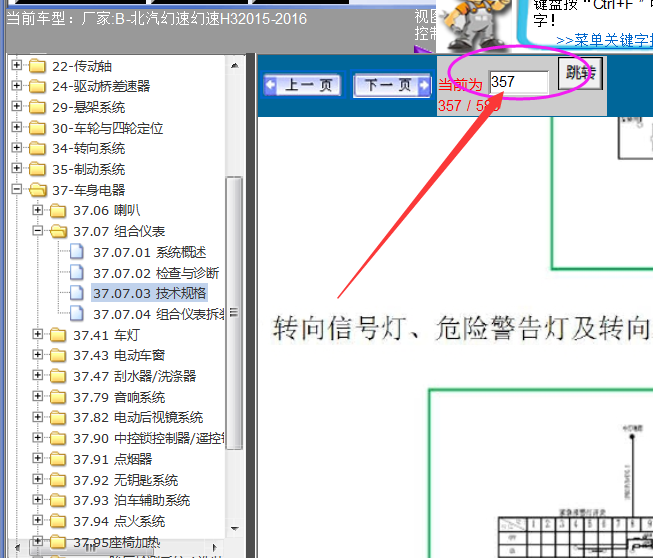Click the 下一页 next page button

392,85
